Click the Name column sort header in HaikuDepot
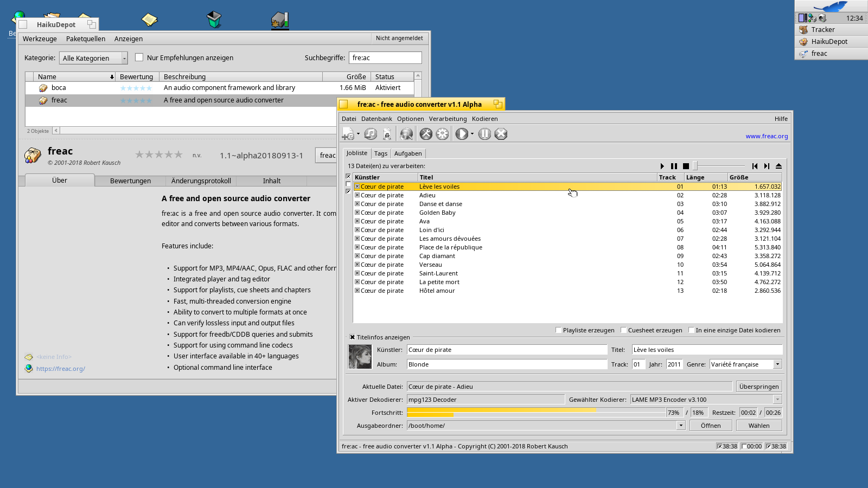The image size is (868, 488). 75,77
